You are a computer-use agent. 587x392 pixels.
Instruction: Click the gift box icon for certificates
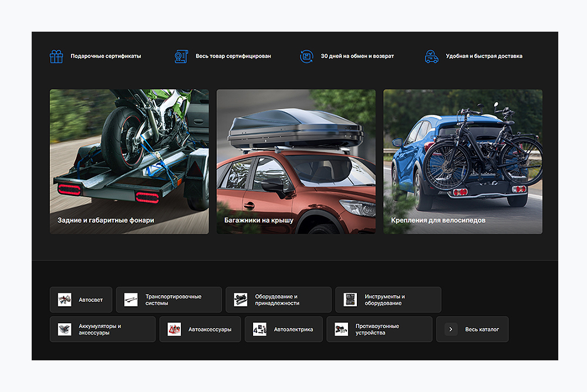point(56,56)
